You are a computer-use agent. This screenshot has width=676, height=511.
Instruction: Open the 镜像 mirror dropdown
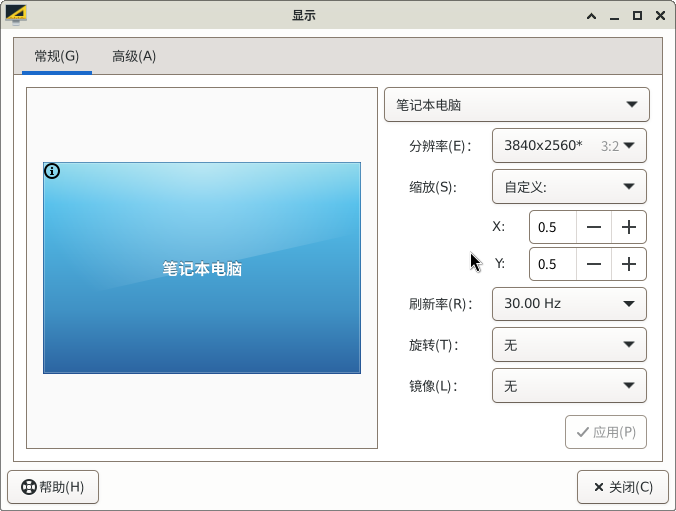(x=568, y=386)
